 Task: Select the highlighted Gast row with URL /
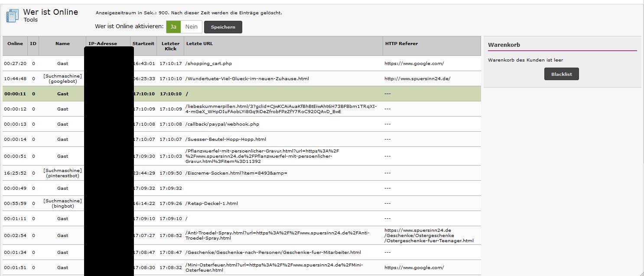click(62, 94)
